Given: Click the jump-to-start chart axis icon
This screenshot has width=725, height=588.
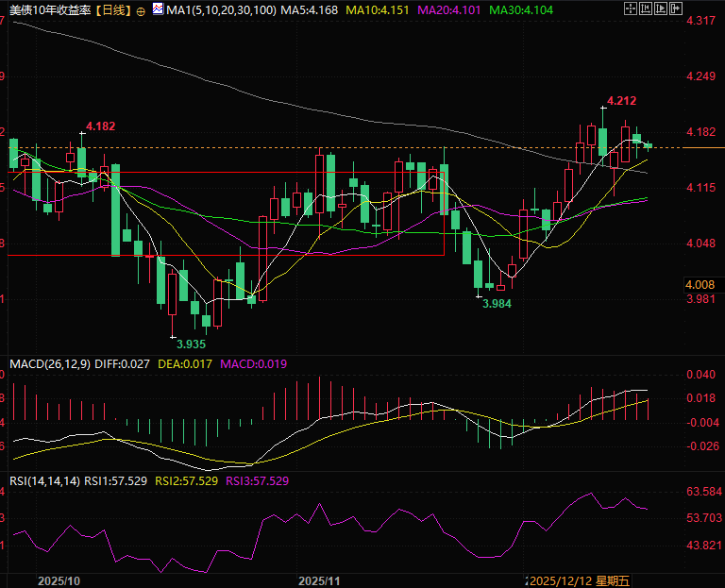Looking at the screenshot, I should point(646,8).
